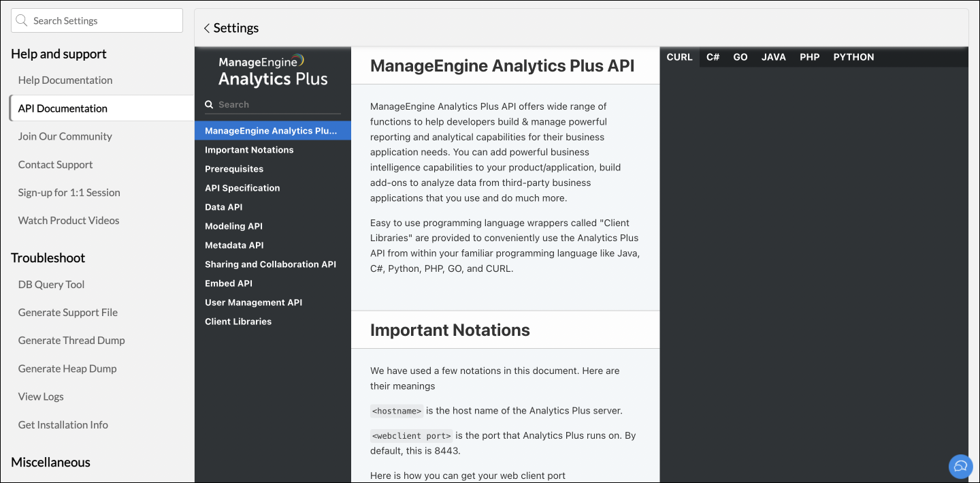Click the API docs search magnifier icon
The width and height of the screenshot is (980, 483).
click(x=210, y=105)
